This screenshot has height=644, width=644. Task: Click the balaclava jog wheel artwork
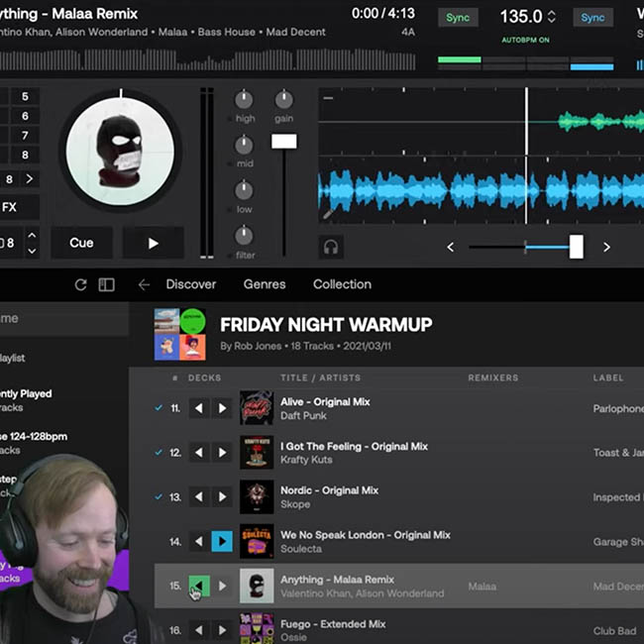click(120, 151)
